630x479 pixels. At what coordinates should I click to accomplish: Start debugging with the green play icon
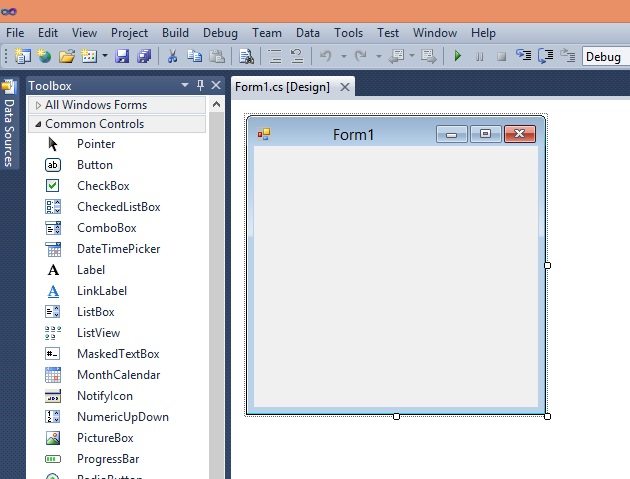(x=458, y=56)
